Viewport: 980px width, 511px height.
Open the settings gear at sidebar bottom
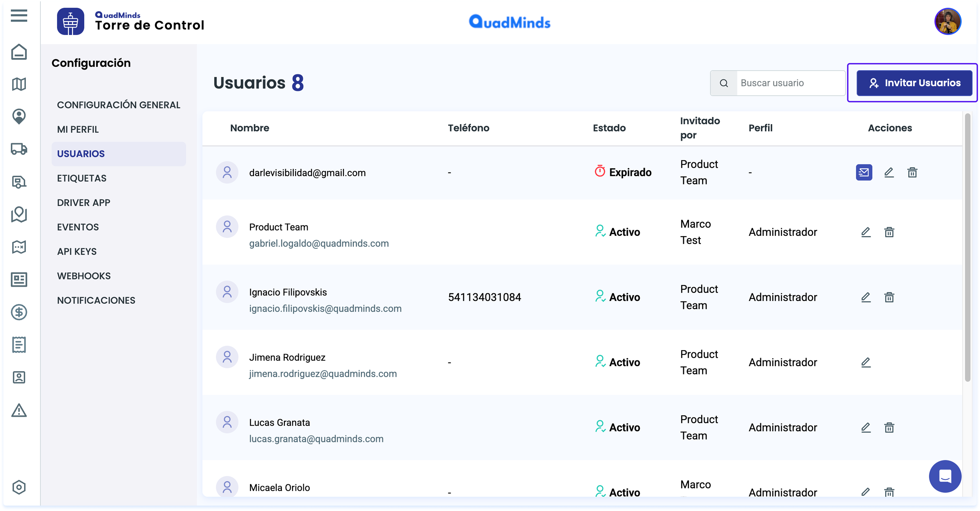coord(19,487)
